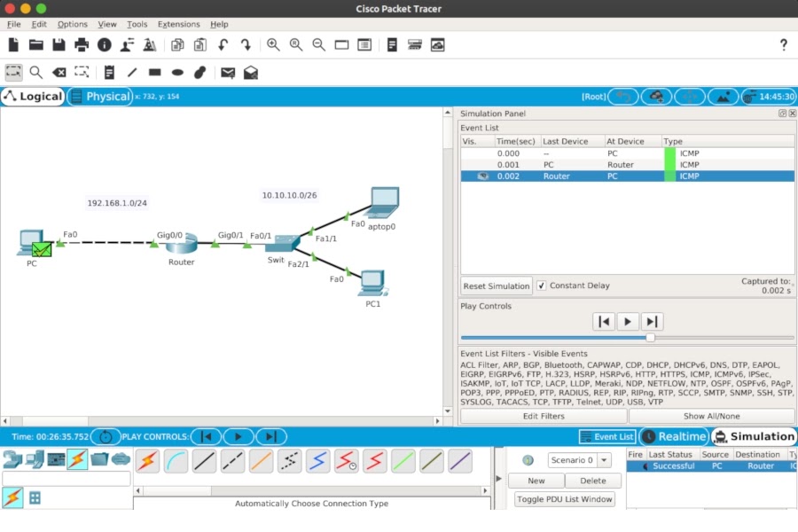Open the Activity Wizard icon
Screen dimensions: 798x532
(127, 45)
